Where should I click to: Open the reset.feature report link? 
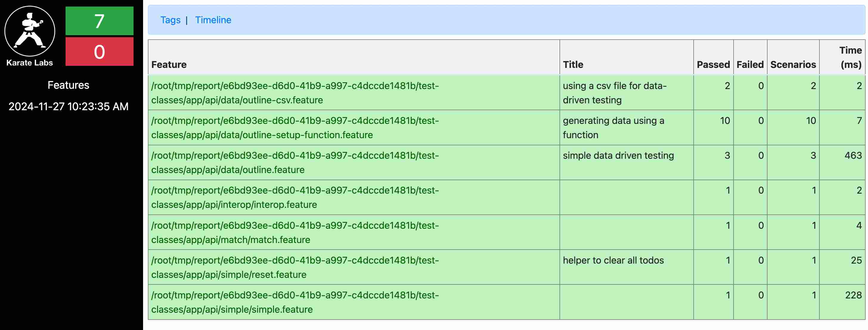[x=294, y=267]
